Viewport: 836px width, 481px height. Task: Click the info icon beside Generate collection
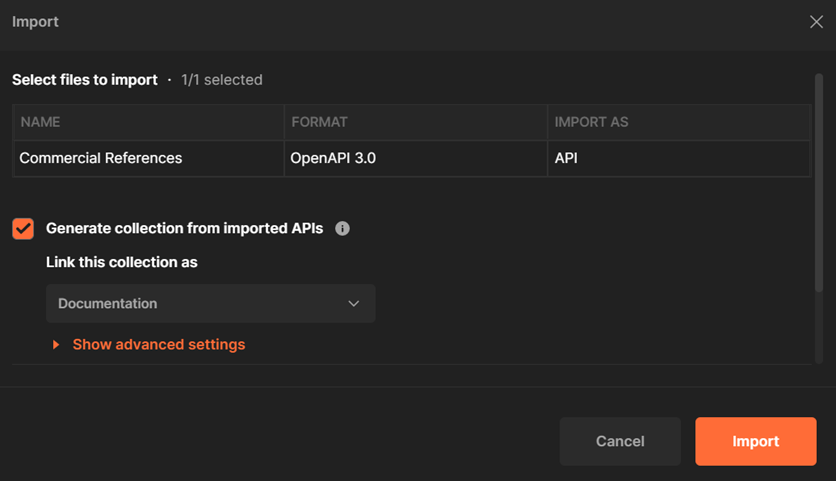[x=342, y=229]
